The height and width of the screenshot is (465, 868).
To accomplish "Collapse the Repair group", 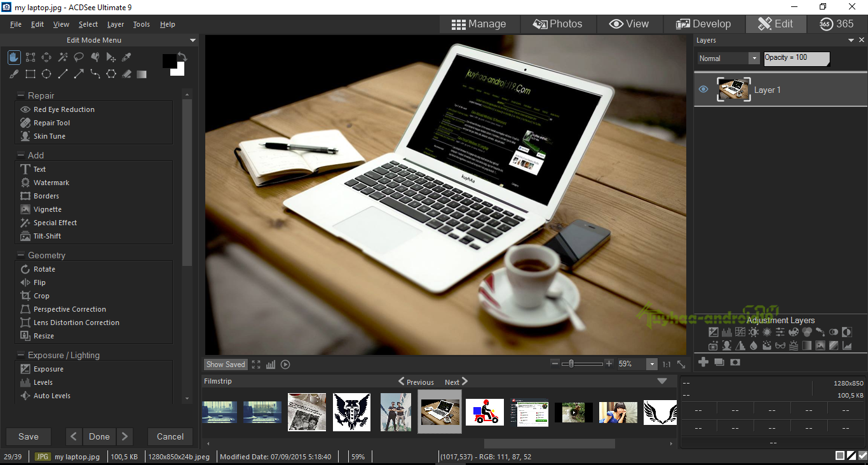I will [x=20, y=95].
